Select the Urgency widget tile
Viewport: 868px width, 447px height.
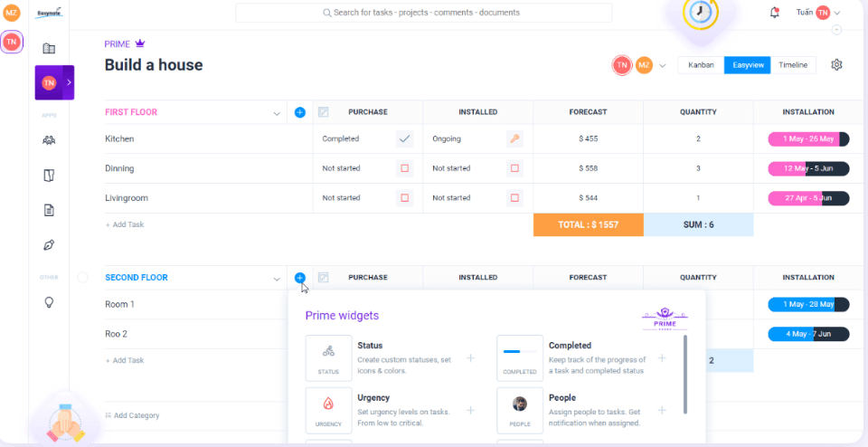[329, 411]
